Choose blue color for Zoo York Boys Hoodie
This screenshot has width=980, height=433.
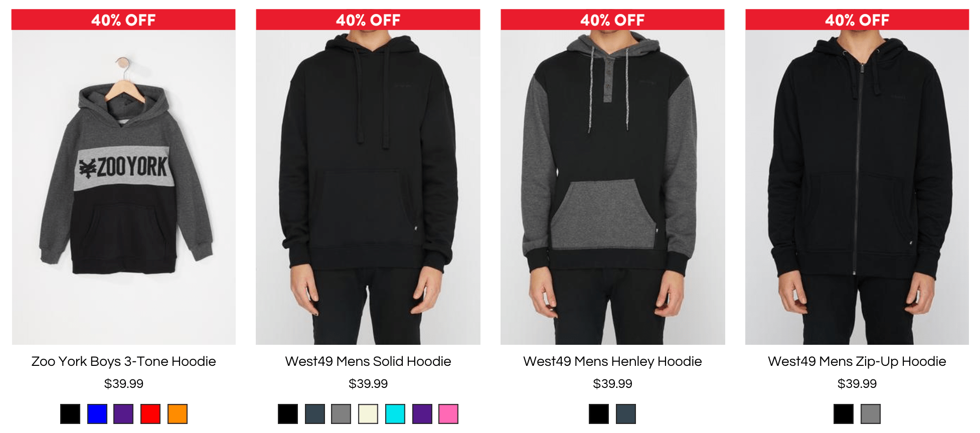(97, 414)
